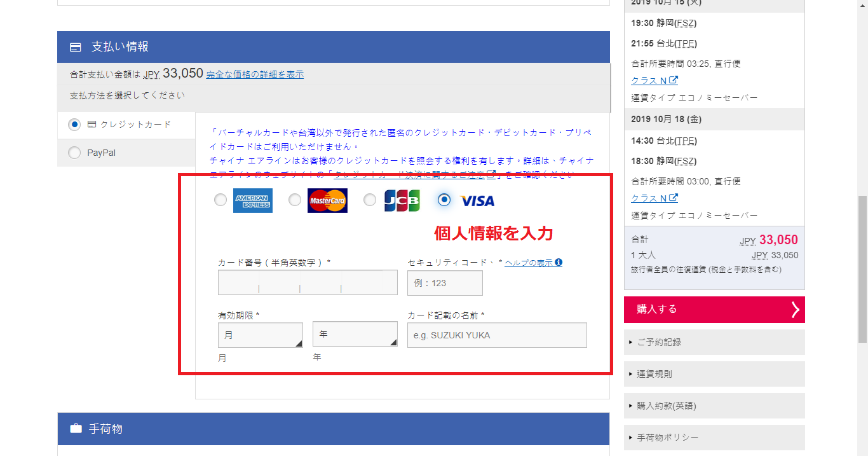Click the American Express card logo
Screen dimensions: 868x456
tap(252, 200)
